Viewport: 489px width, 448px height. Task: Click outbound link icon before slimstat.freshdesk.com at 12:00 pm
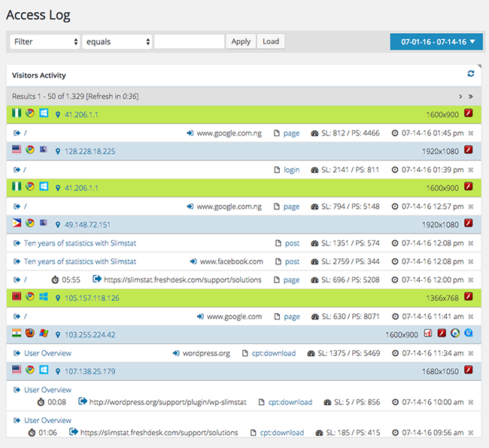(x=97, y=279)
